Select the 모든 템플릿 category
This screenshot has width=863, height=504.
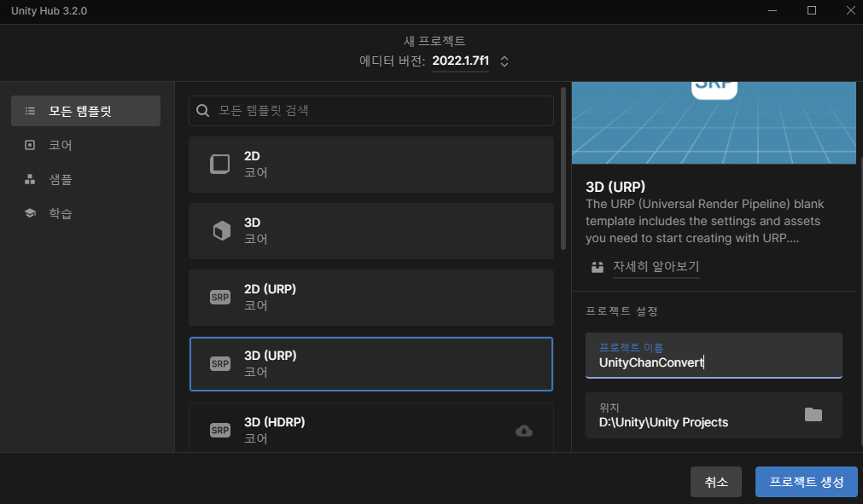pyautogui.click(x=86, y=111)
